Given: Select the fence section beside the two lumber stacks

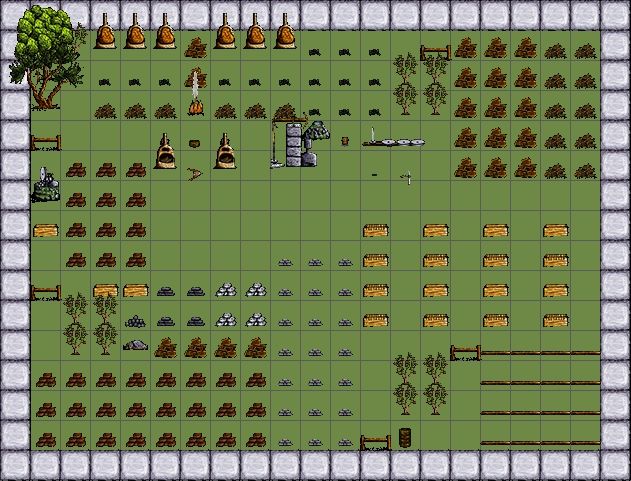Looking at the screenshot, I should [46, 293].
